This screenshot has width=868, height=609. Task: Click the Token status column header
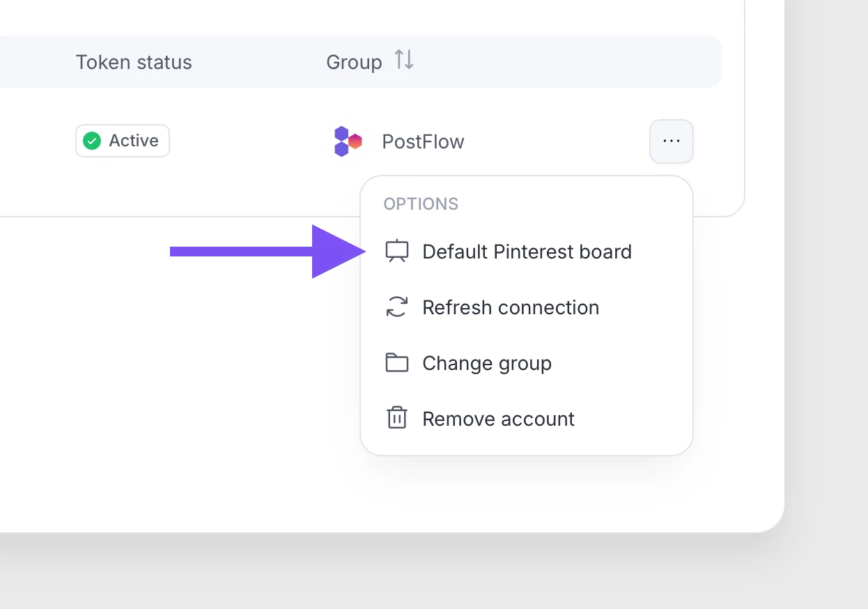pos(134,62)
